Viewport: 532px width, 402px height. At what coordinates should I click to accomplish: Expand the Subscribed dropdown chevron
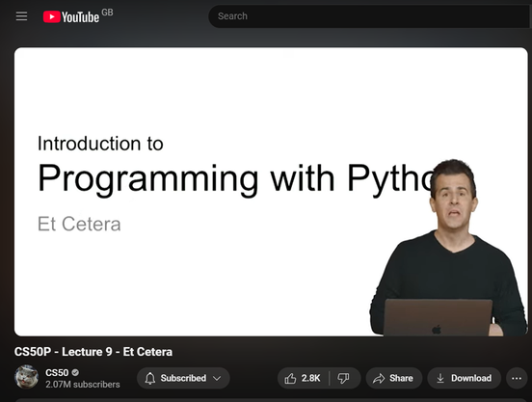[217, 378]
